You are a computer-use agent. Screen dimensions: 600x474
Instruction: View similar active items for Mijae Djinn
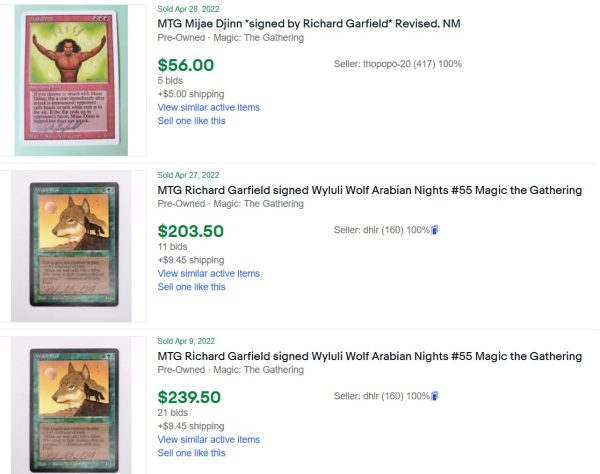208,107
